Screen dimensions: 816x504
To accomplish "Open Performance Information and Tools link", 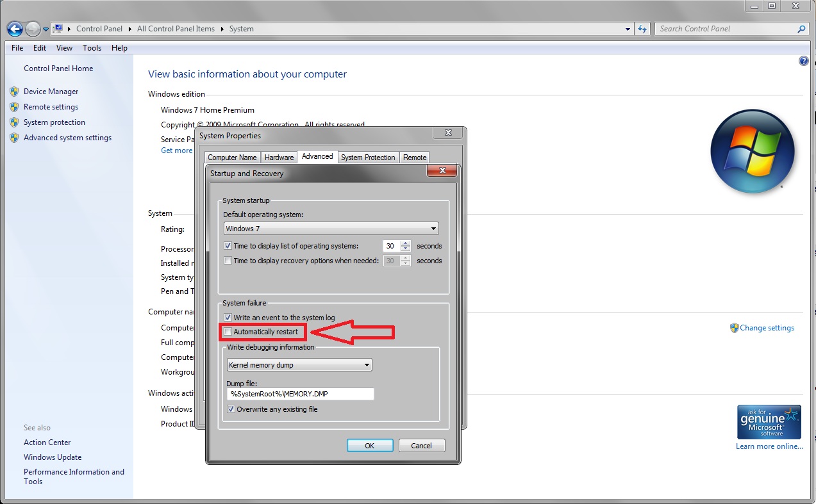I will 74,476.
